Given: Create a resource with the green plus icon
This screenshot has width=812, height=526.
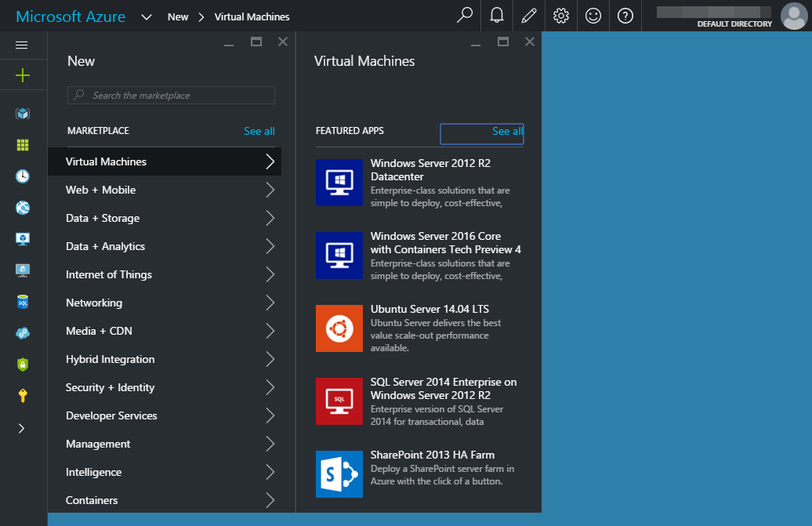Looking at the screenshot, I should pos(23,75).
